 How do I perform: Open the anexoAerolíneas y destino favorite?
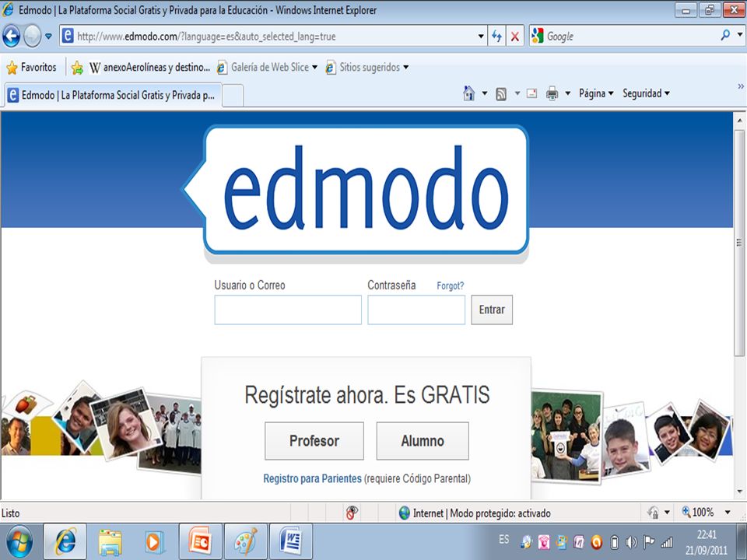(149, 67)
